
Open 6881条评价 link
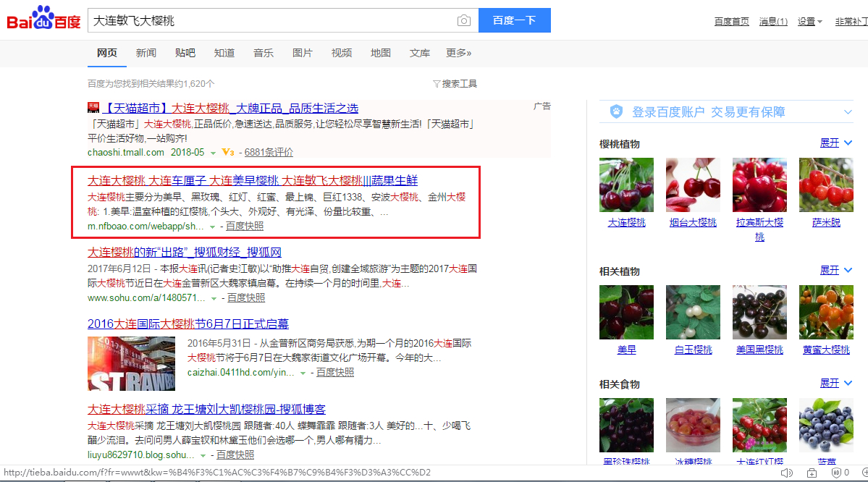[x=269, y=152]
